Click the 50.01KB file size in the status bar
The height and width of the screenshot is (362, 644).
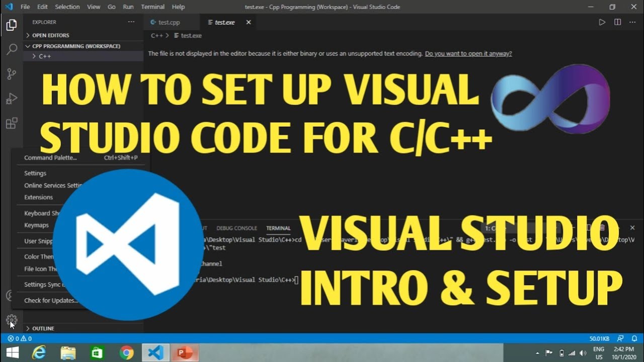pos(600,338)
